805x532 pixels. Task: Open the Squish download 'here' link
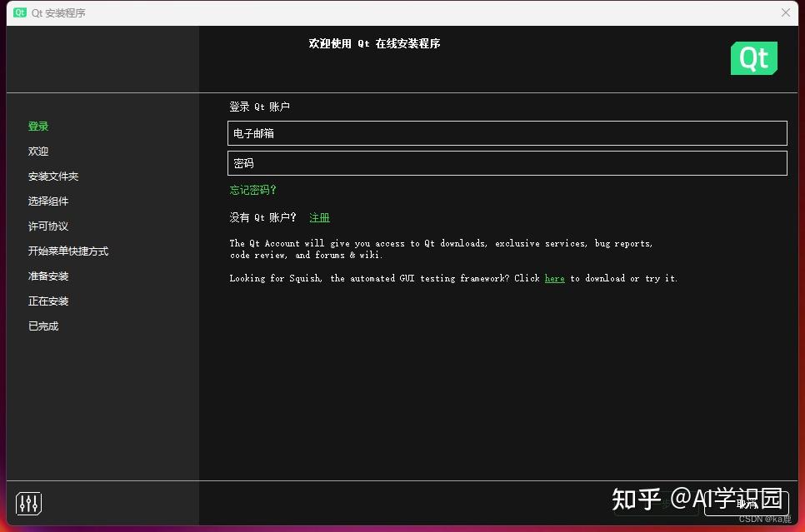[554, 278]
